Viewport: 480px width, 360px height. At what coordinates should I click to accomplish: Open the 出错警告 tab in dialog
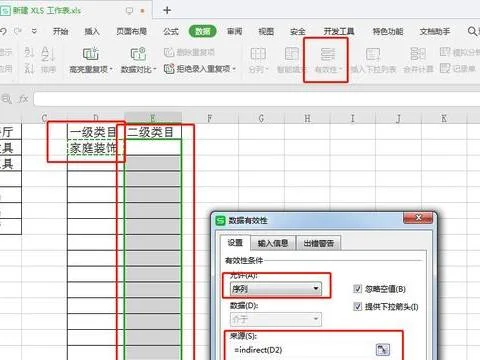pyautogui.click(x=318, y=243)
